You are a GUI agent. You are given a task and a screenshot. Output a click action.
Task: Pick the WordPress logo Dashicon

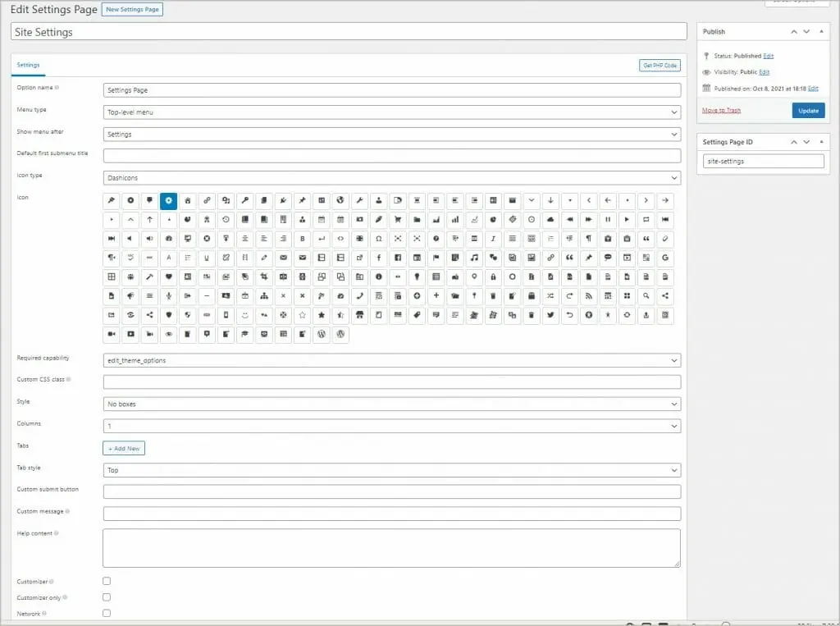point(321,335)
